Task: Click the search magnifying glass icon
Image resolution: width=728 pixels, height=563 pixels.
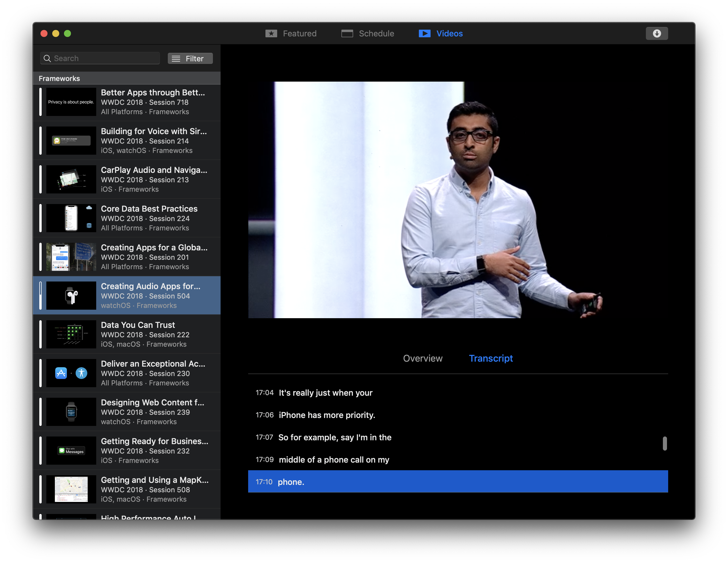Action: point(47,58)
